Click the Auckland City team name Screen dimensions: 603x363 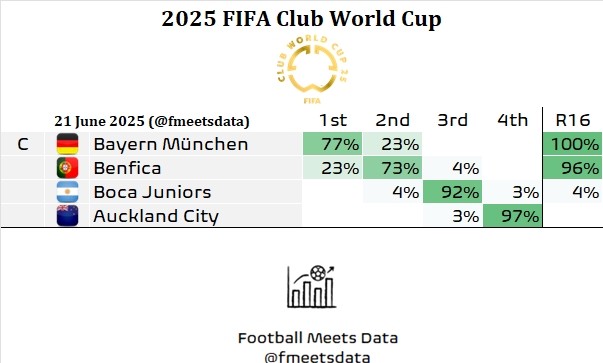[156, 216]
